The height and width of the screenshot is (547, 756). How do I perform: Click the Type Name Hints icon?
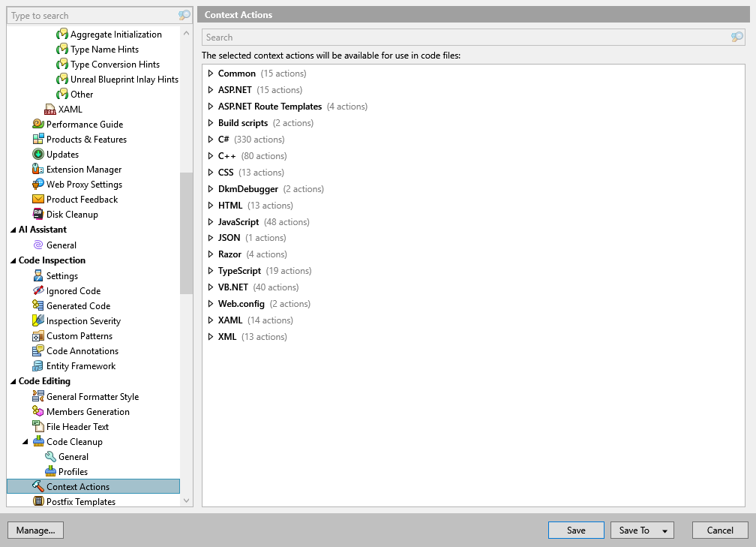pos(61,50)
